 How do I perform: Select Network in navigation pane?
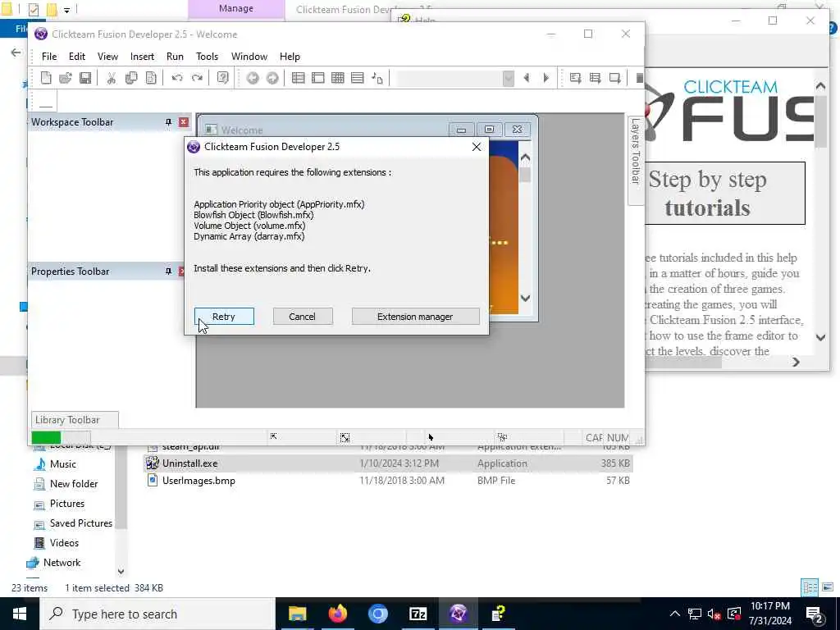62,563
